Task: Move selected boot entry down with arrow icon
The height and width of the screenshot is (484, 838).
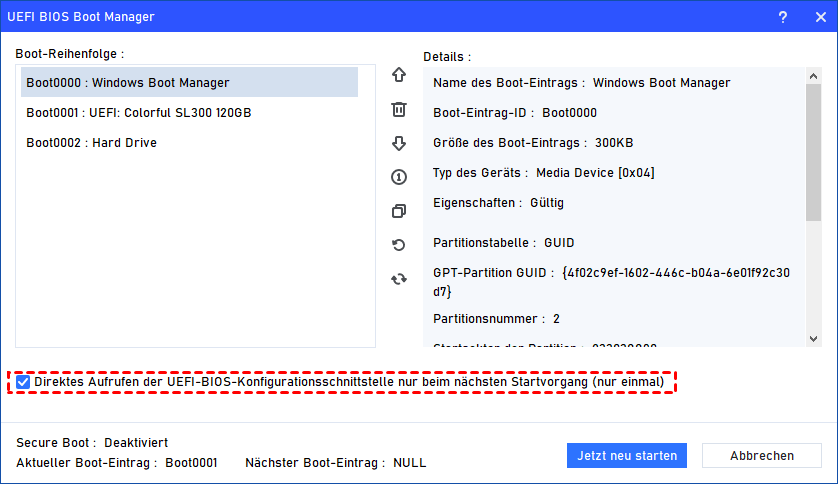Action: click(399, 143)
